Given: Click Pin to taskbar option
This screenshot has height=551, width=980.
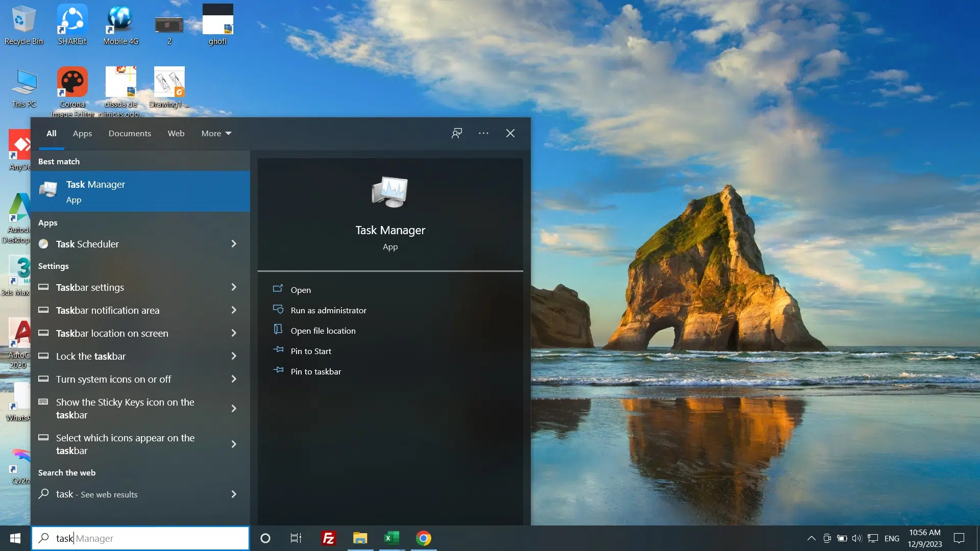Looking at the screenshot, I should [x=315, y=371].
